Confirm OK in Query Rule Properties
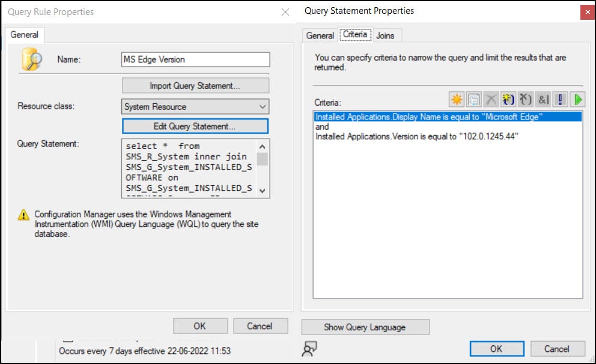This screenshot has height=364, width=596. point(200,326)
